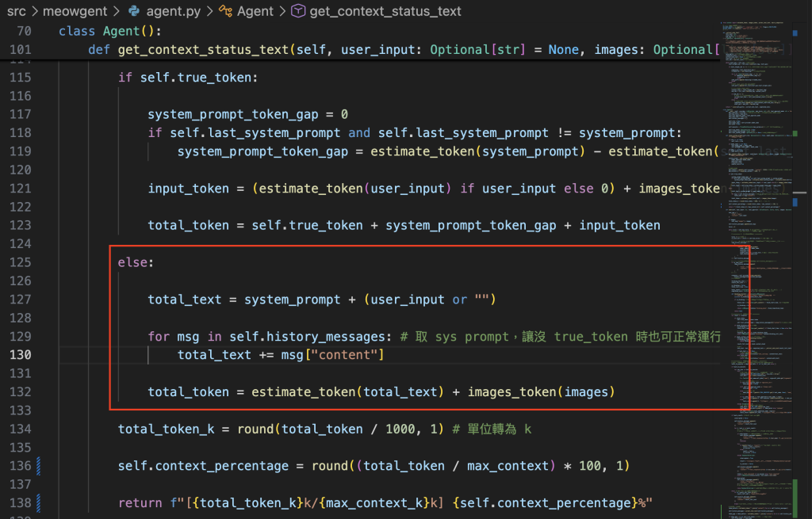Click the get_context_status_text method symbol icon
This screenshot has height=519, width=812.
click(x=298, y=11)
